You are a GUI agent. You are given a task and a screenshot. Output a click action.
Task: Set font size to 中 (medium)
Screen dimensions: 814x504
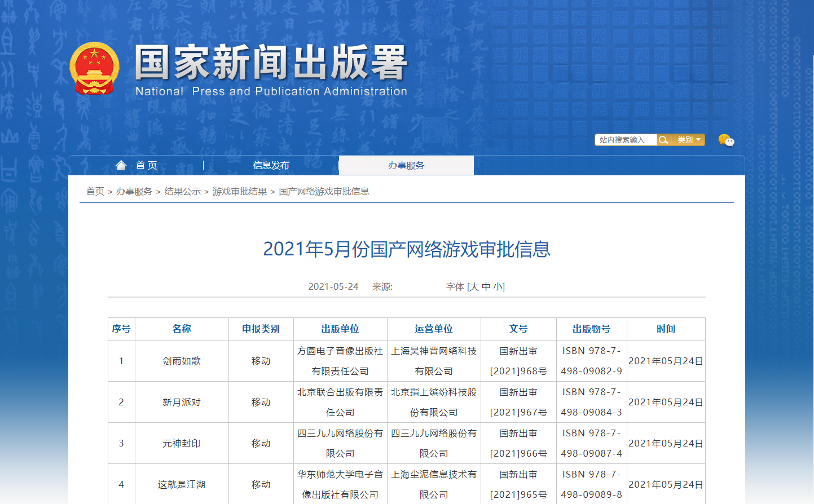tap(486, 287)
